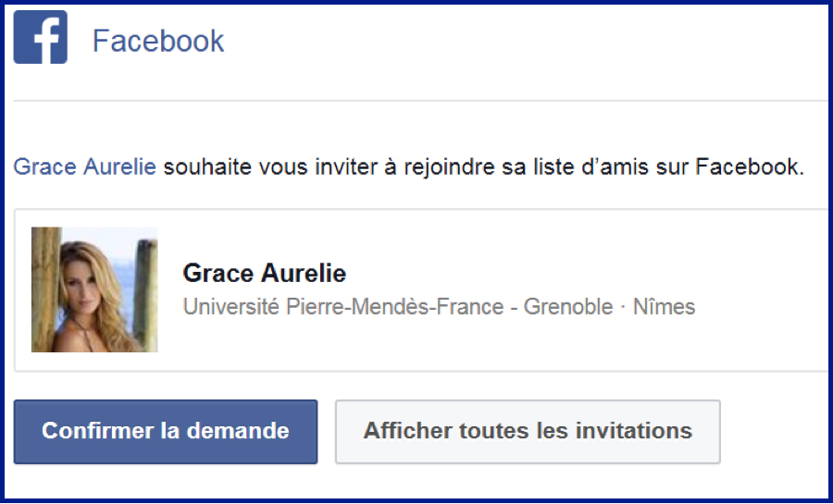Click "Université Pierre-Mendès-France" text
The height and width of the screenshot is (504, 833).
(x=342, y=306)
